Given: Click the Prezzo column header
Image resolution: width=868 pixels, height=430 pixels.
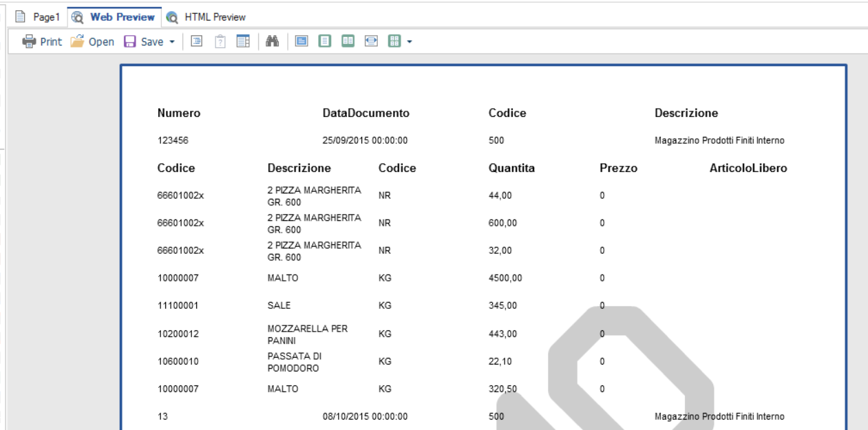Looking at the screenshot, I should [x=618, y=168].
